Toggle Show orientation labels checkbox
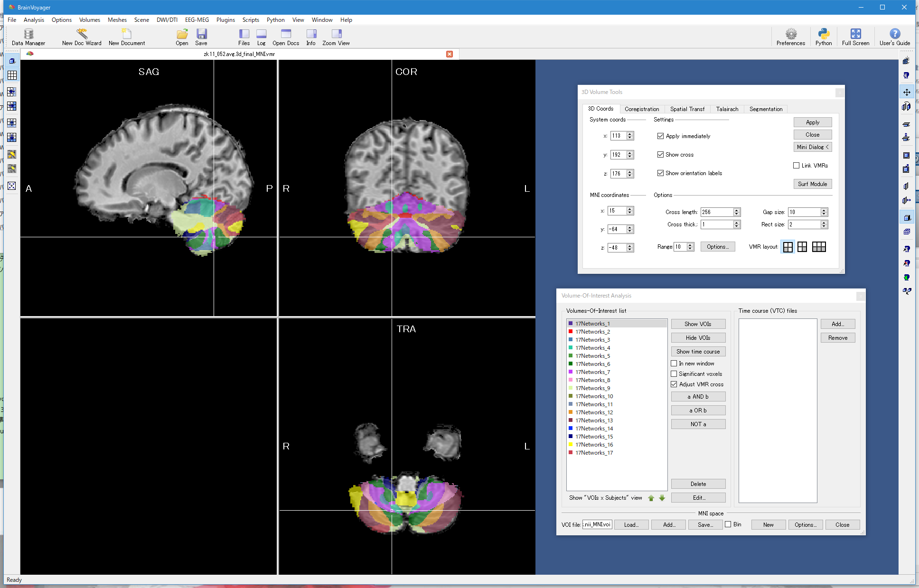 [x=660, y=173]
